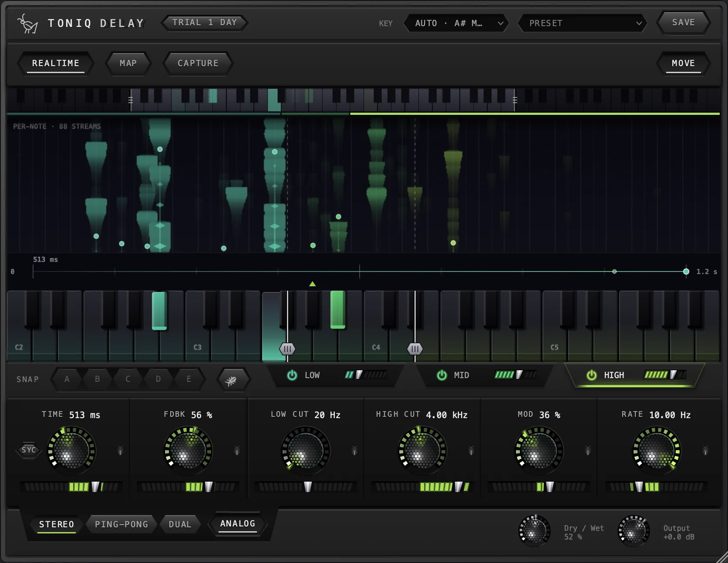This screenshot has height=563, width=728.
Task: Open the KEY dropdown showing AUTO A#
Action: click(x=456, y=23)
